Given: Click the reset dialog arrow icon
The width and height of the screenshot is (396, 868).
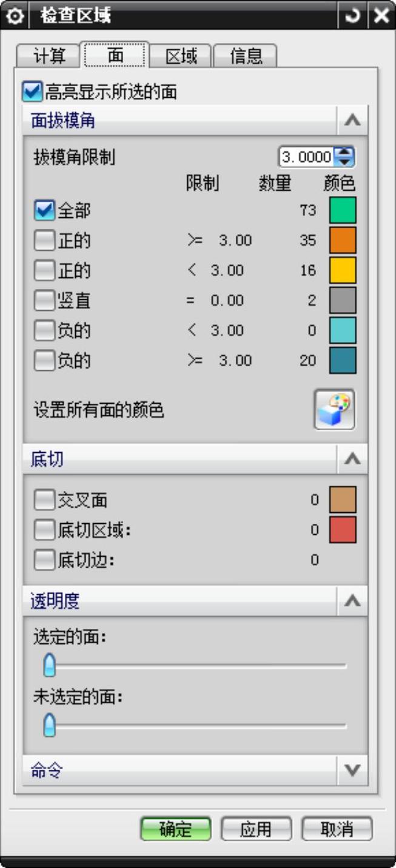Looking at the screenshot, I should [352, 15].
